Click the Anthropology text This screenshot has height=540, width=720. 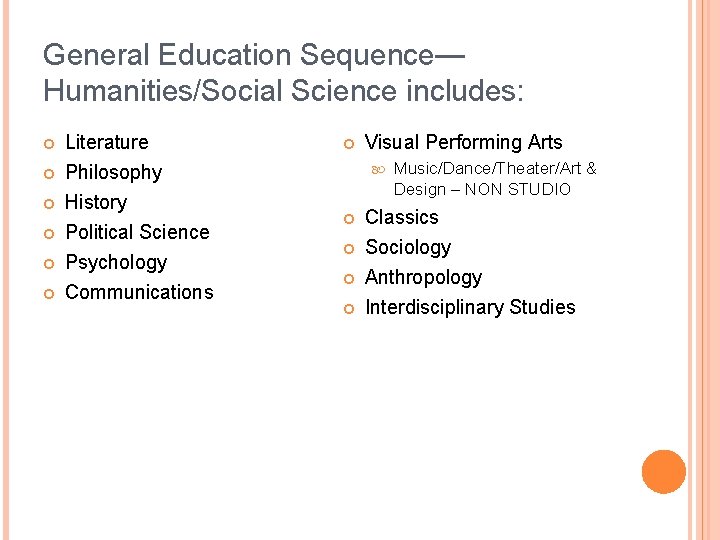423,277
